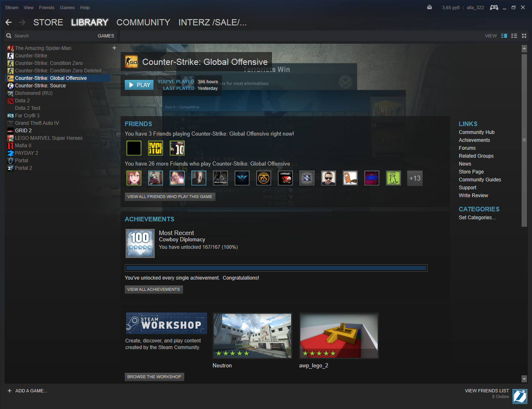Go back with the back arrow
The image size is (532, 409).
(x=9, y=22)
